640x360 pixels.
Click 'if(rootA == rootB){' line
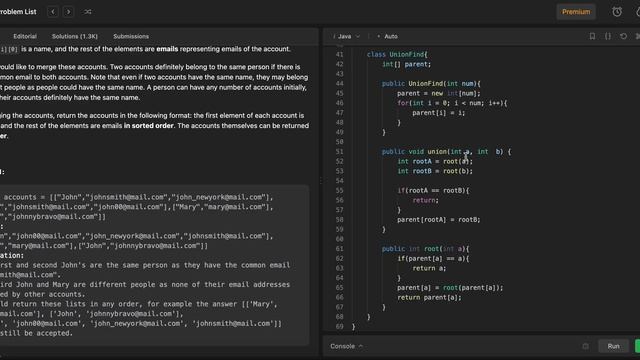click(x=433, y=191)
